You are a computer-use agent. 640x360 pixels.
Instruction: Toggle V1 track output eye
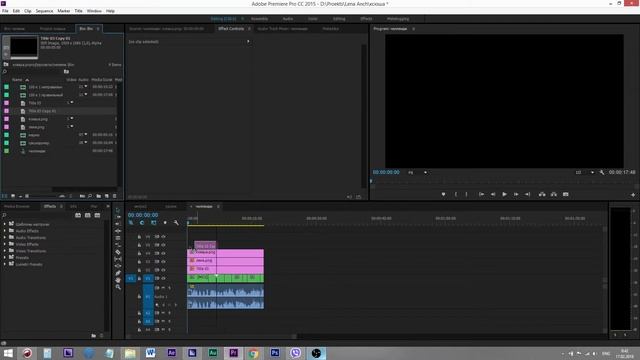163,278
